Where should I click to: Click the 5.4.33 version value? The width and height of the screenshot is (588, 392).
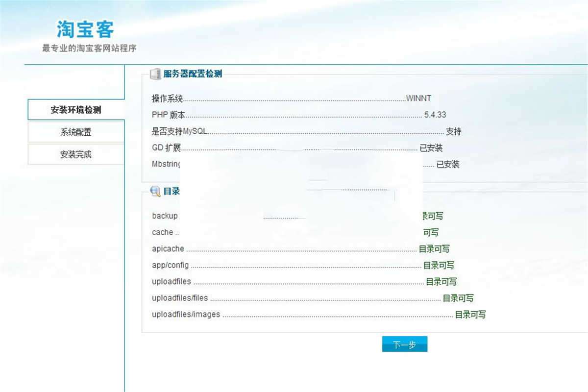[x=435, y=115]
